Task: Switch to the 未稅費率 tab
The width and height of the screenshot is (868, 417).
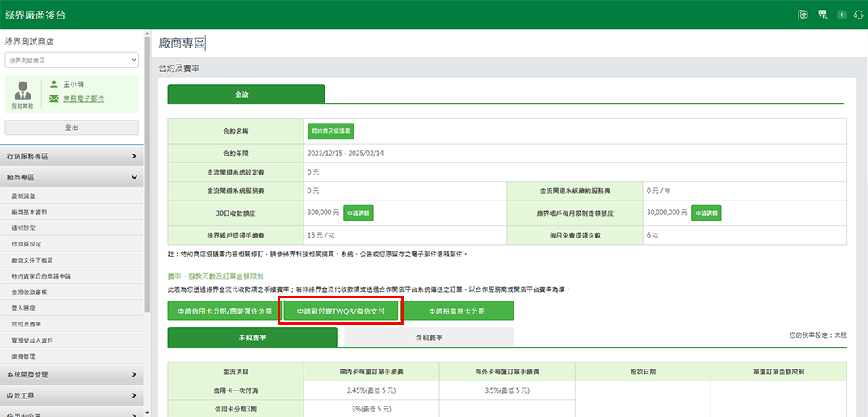Action: (252, 337)
